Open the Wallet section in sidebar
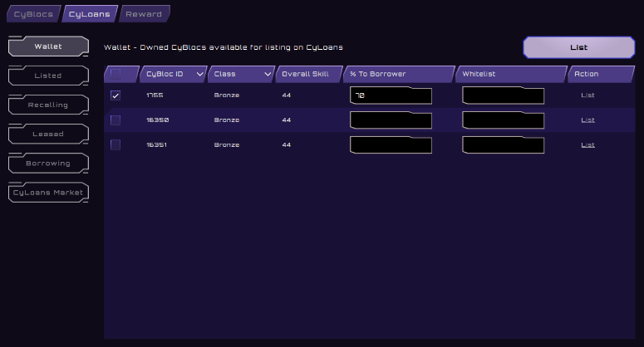Screen dimensions: 644x347 pyautogui.click(x=48, y=46)
